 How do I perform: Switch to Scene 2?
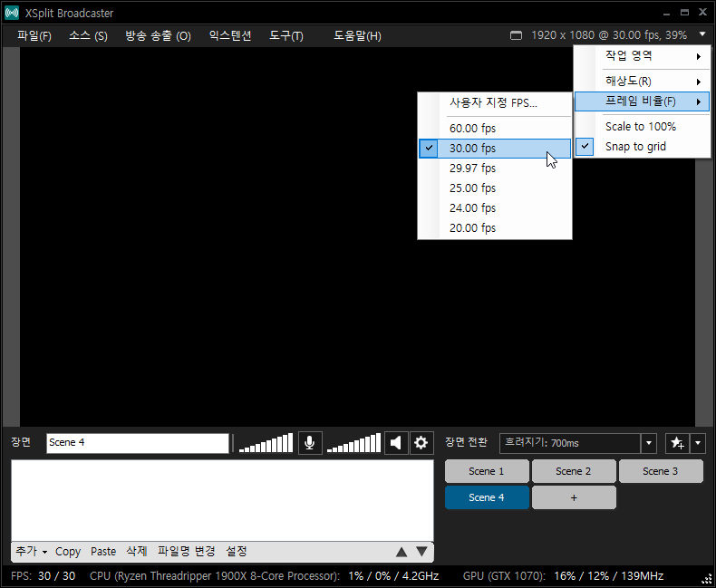[x=574, y=472]
